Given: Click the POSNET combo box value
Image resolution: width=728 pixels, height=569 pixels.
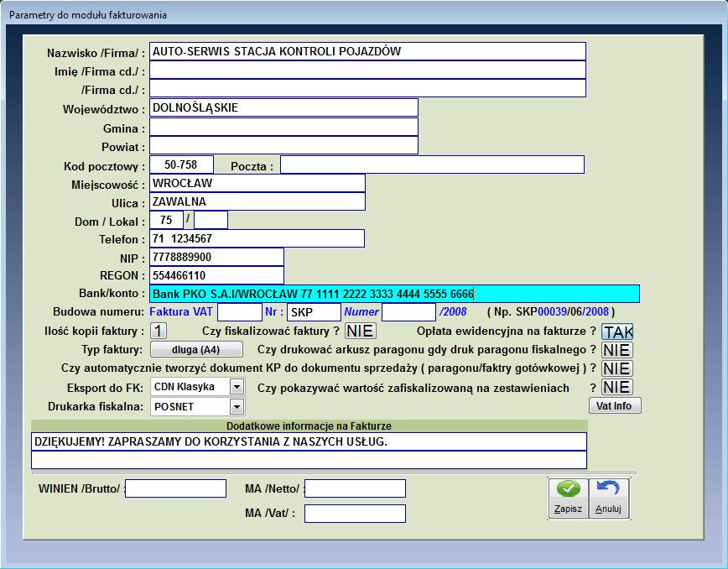Looking at the screenshot, I should [190, 407].
